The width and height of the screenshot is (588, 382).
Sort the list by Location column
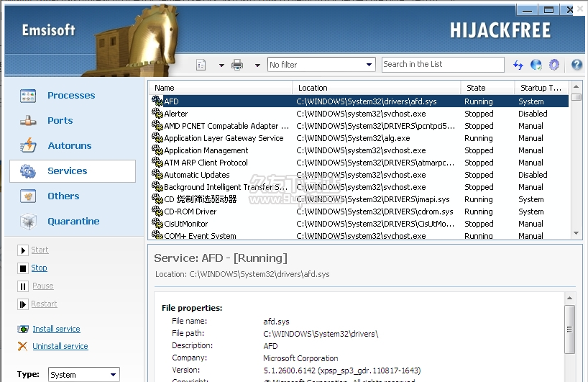377,88
